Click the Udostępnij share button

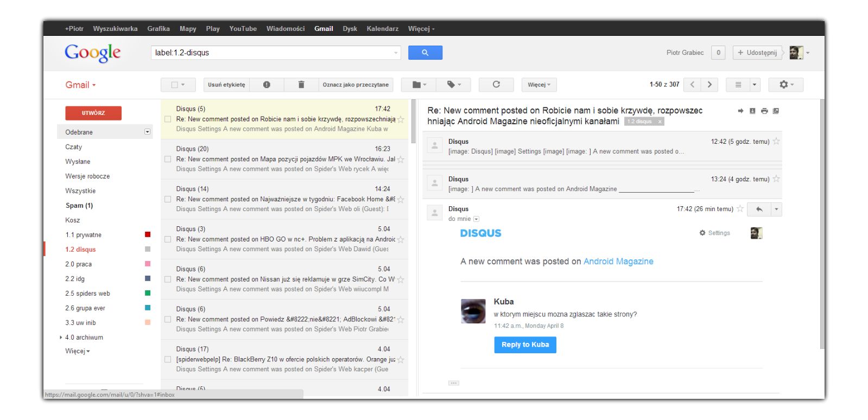coord(757,53)
